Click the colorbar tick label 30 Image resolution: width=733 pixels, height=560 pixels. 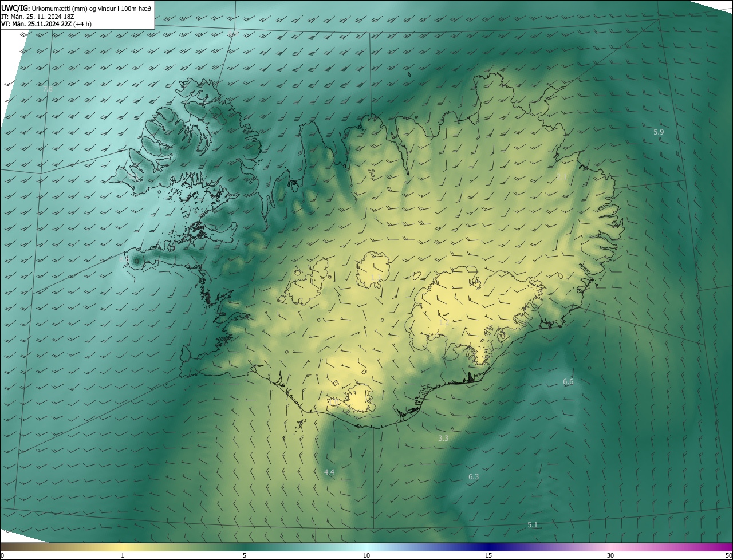coord(610,555)
